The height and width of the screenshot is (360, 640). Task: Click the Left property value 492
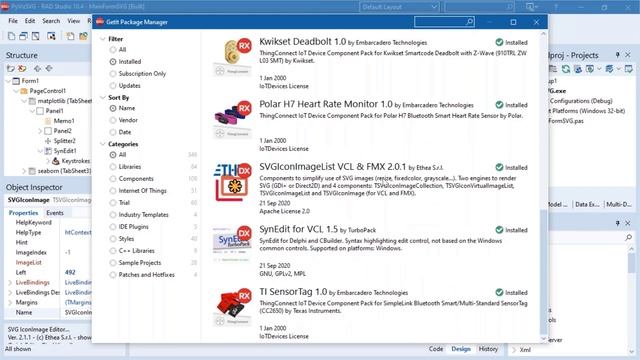(x=70, y=273)
